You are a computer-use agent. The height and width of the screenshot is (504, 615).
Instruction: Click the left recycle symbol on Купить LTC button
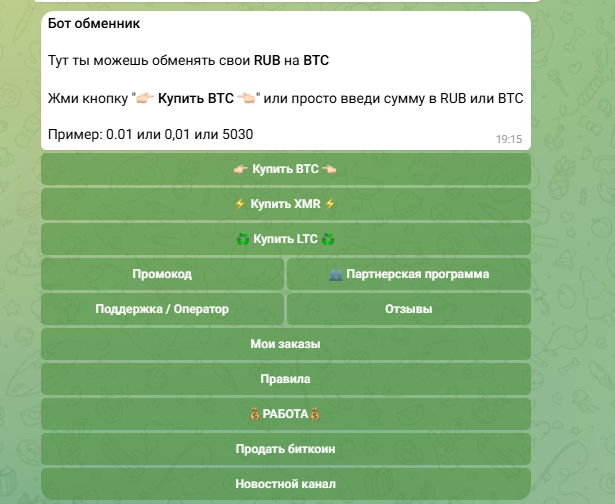(x=243, y=239)
